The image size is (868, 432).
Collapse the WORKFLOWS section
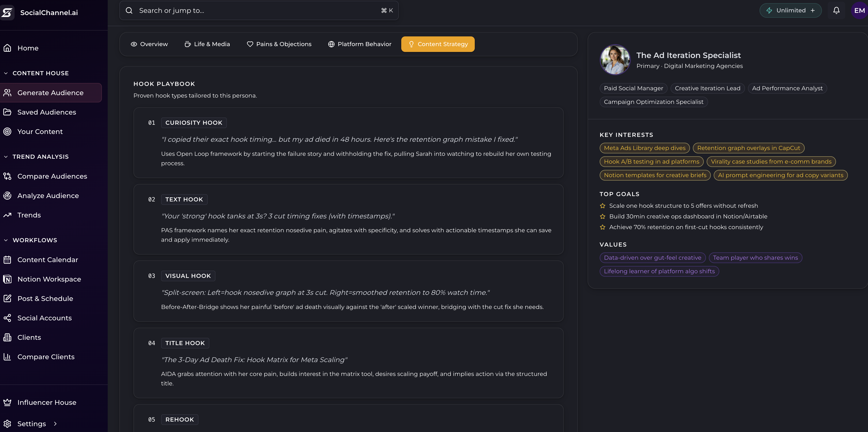[x=6, y=240]
